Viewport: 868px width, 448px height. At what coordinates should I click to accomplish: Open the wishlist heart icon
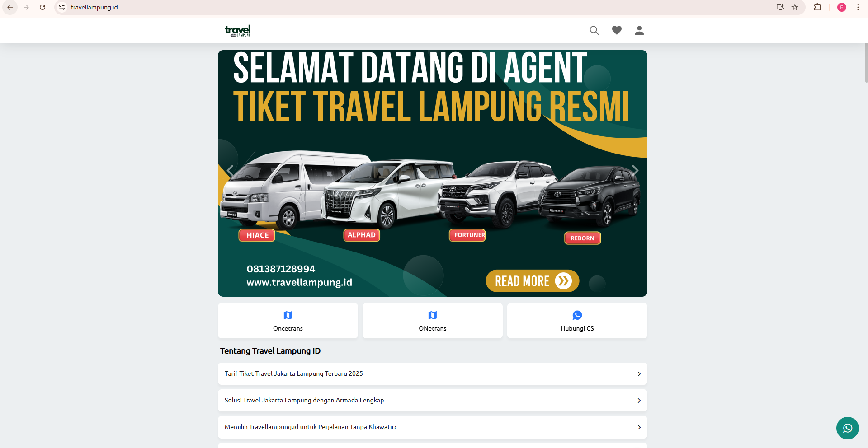click(617, 30)
